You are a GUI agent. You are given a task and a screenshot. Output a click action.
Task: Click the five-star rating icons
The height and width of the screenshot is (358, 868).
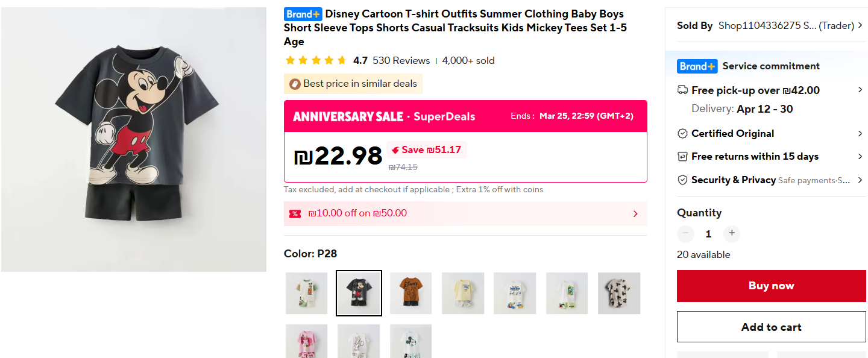[x=315, y=60]
